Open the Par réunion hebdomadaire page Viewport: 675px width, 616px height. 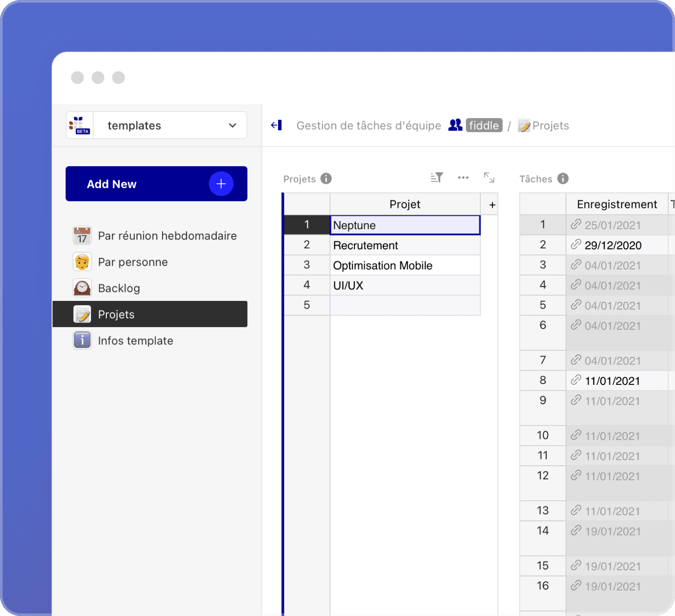point(167,236)
